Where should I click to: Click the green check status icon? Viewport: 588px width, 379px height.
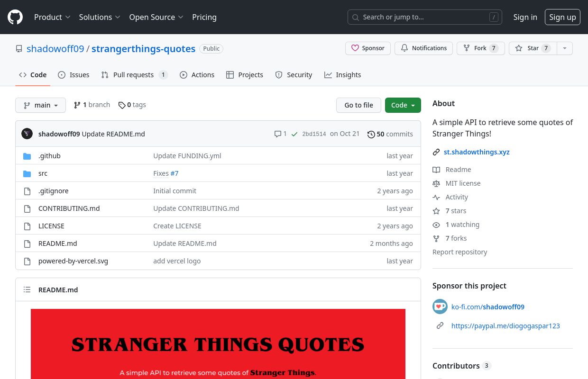(x=294, y=134)
